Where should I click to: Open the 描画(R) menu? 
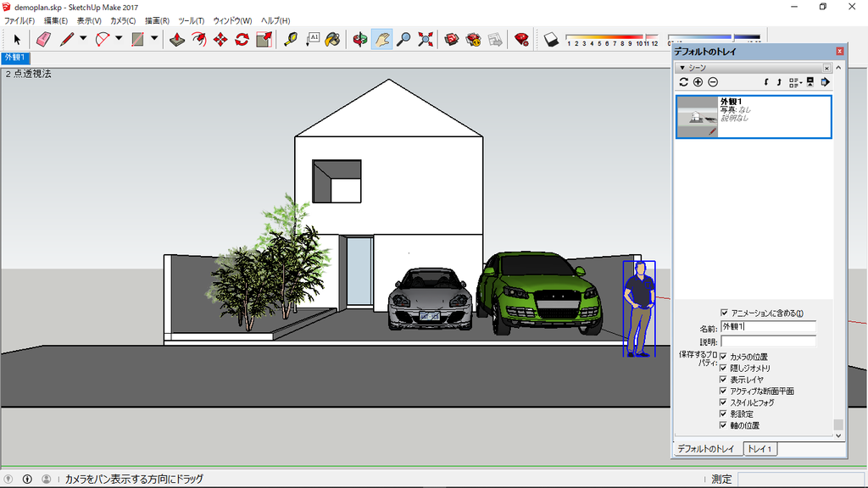tap(157, 20)
